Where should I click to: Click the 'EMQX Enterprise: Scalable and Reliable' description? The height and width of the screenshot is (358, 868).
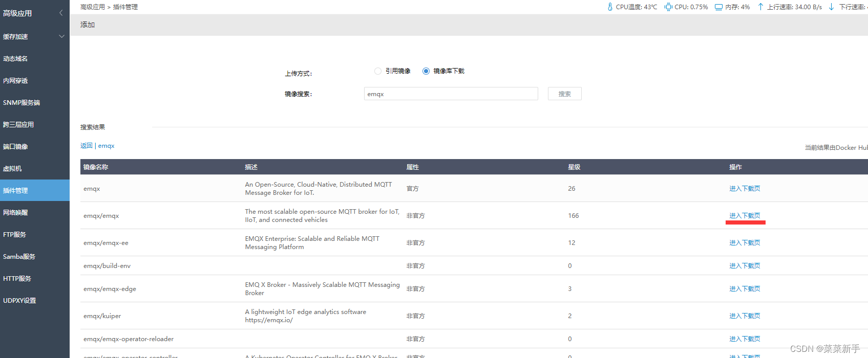click(x=312, y=243)
